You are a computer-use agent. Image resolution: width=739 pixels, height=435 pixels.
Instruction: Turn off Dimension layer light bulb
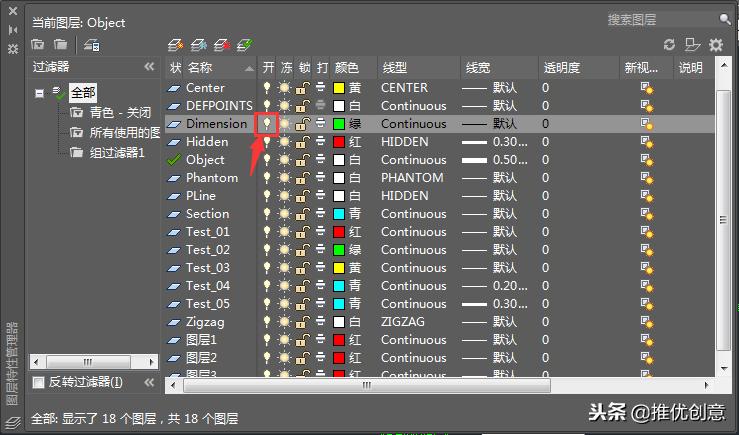(x=267, y=123)
